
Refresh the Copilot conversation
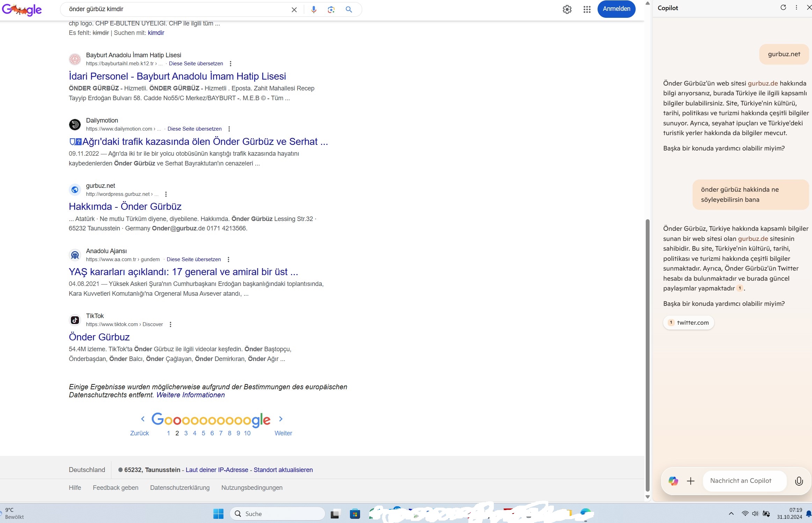click(x=783, y=7)
